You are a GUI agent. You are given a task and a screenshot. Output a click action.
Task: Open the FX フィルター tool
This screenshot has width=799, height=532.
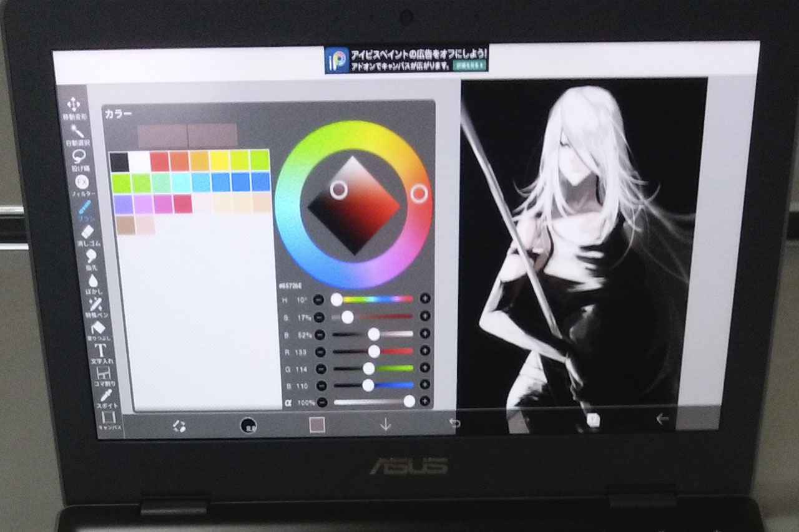tap(82, 185)
